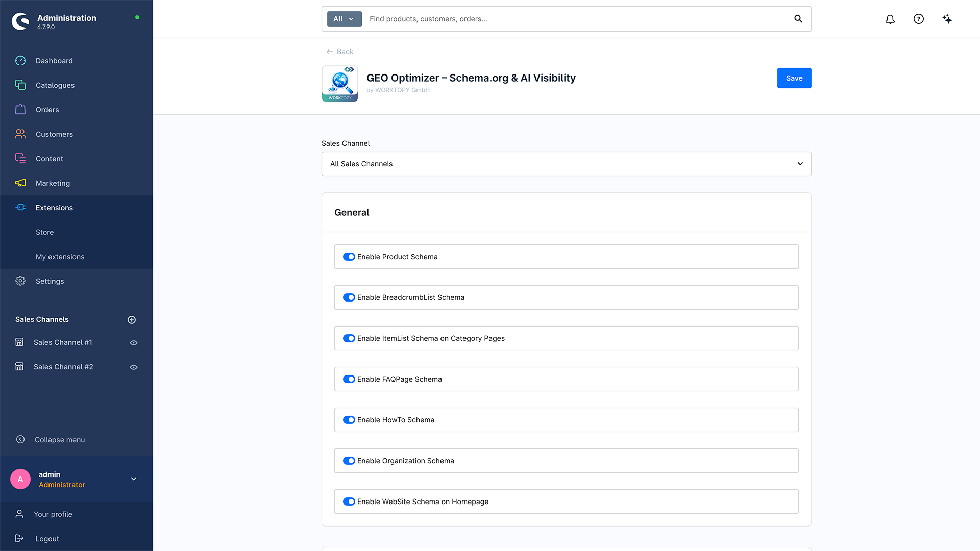The height and width of the screenshot is (551, 980).
Task: Click the search magnifier icon
Action: click(x=798, y=19)
